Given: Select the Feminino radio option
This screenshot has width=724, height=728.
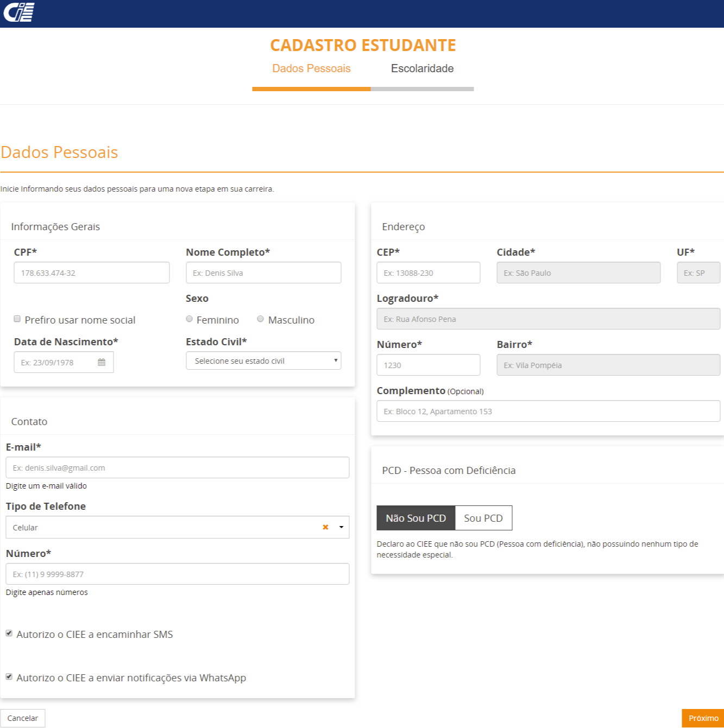Looking at the screenshot, I should click(x=190, y=319).
